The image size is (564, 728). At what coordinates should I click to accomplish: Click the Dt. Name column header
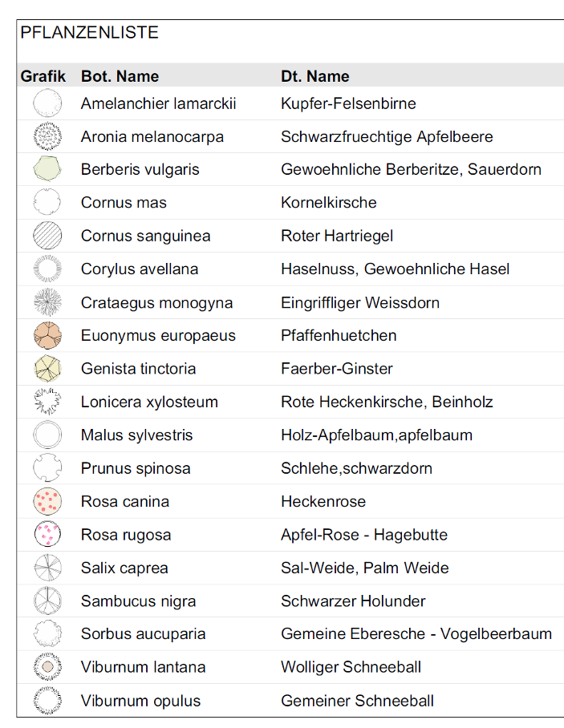(x=315, y=76)
